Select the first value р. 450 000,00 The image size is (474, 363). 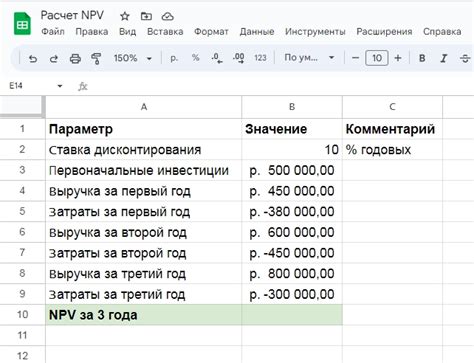coord(292,191)
